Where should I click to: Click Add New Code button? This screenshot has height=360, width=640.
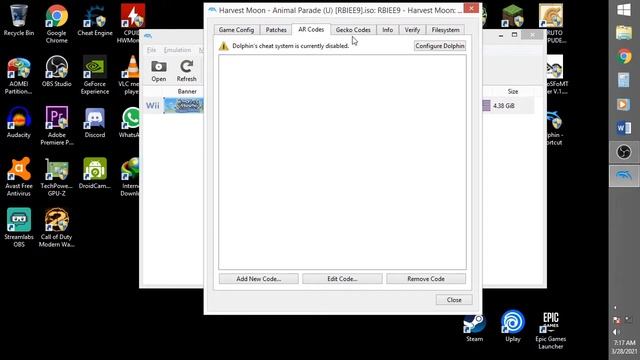coord(259,279)
